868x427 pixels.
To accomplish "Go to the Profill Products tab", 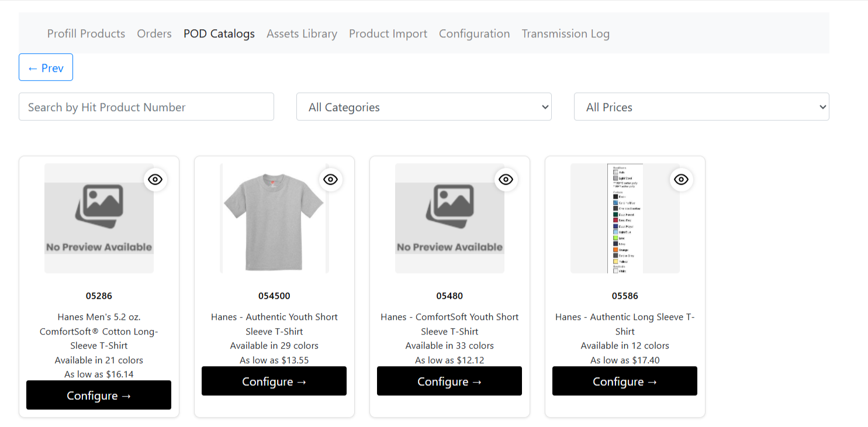I will pos(86,34).
